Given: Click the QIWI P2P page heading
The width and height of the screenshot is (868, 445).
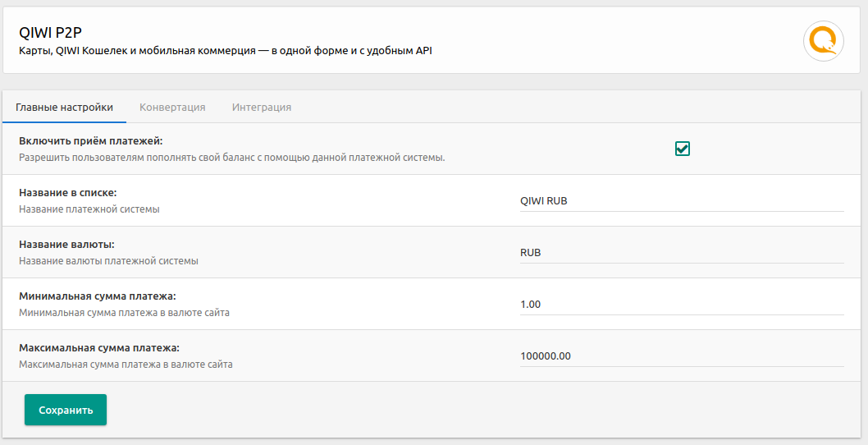Looking at the screenshot, I should 51,32.
